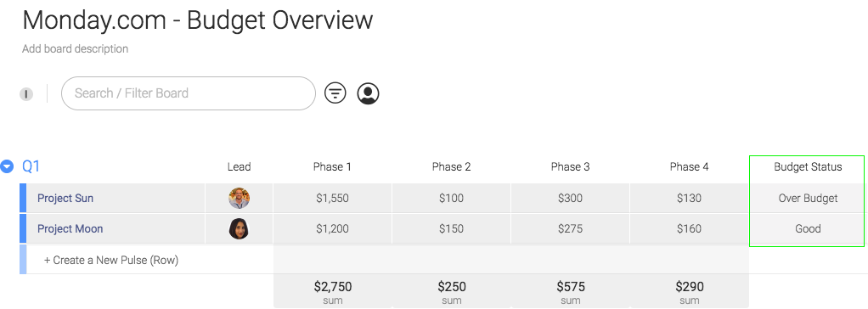Focus the Search / Filter Board field
This screenshot has height=309, width=868.
189,93
